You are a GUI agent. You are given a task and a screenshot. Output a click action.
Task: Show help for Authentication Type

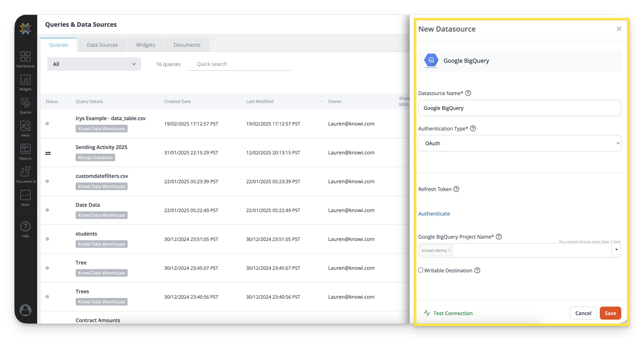(473, 128)
